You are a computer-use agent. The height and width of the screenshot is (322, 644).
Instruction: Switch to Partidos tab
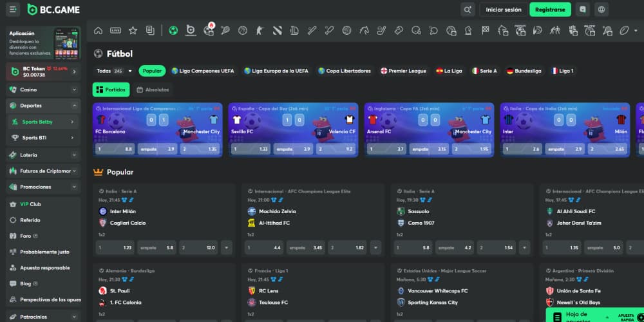pyautogui.click(x=111, y=90)
